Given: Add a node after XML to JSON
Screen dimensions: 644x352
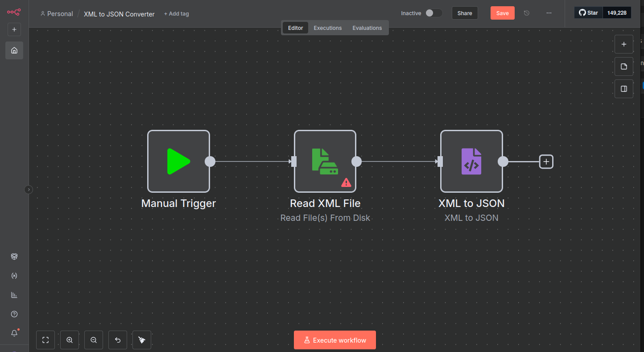Looking at the screenshot, I should pos(546,162).
